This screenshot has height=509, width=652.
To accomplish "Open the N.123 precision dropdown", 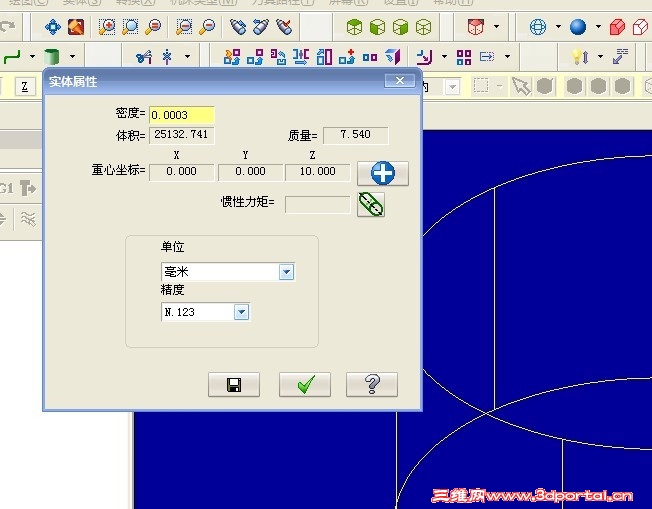I will click(x=242, y=312).
